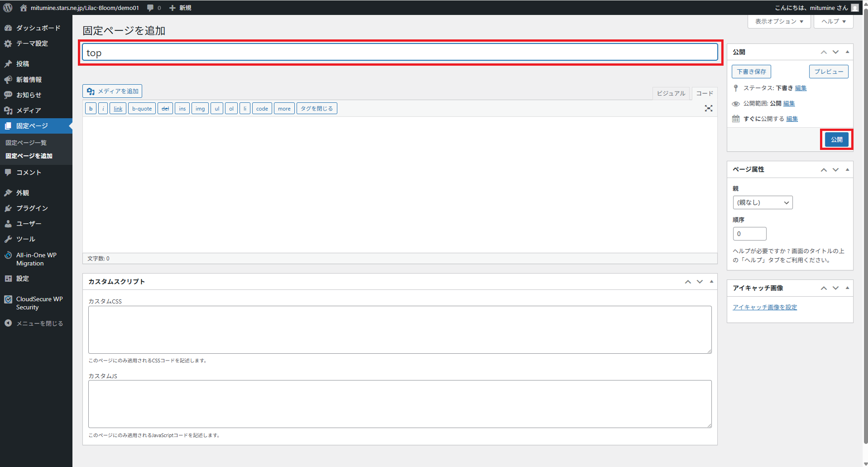Open 固定ページ一覧 submenu item
The width and height of the screenshot is (868, 467).
tap(26, 143)
